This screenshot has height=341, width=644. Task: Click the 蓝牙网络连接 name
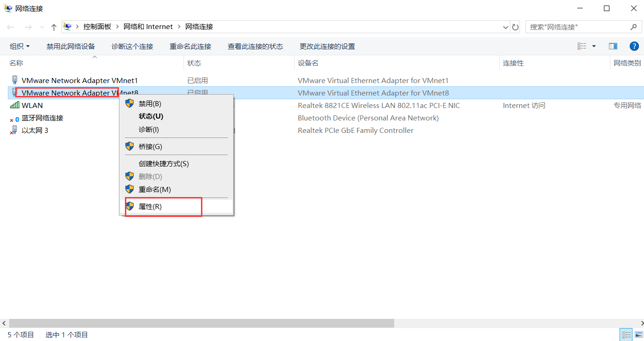pyautogui.click(x=42, y=118)
